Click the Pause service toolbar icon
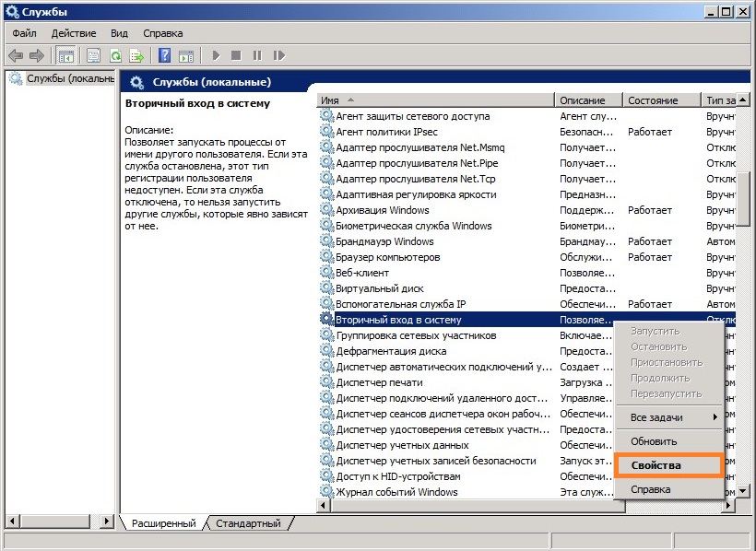This screenshot has height=551, width=756. [257, 56]
